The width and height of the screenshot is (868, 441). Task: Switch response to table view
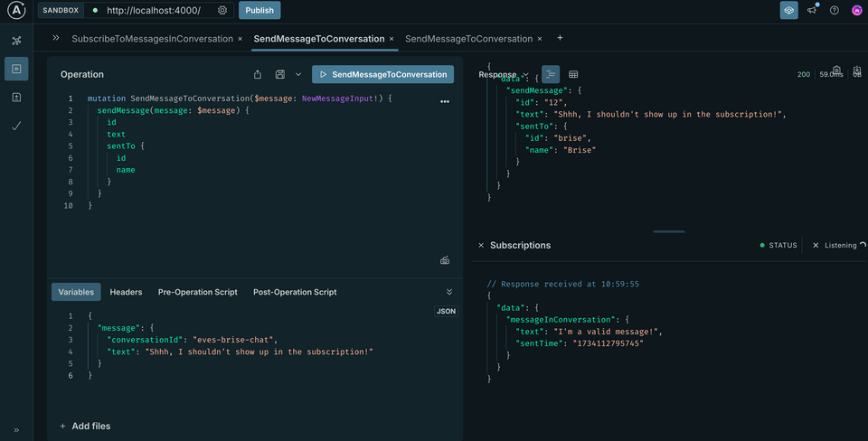pos(573,74)
